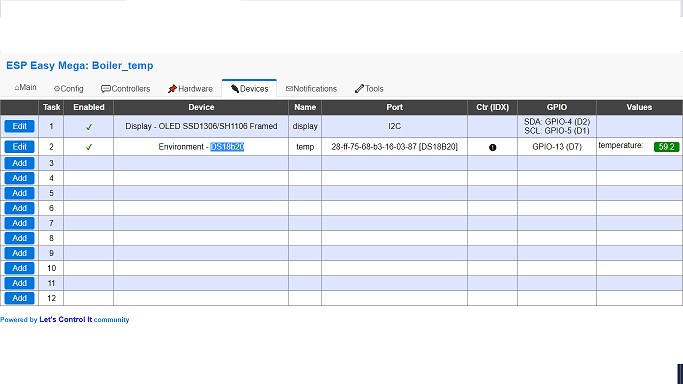Add a device to task 7
The width and height of the screenshot is (683, 384).
20,223
